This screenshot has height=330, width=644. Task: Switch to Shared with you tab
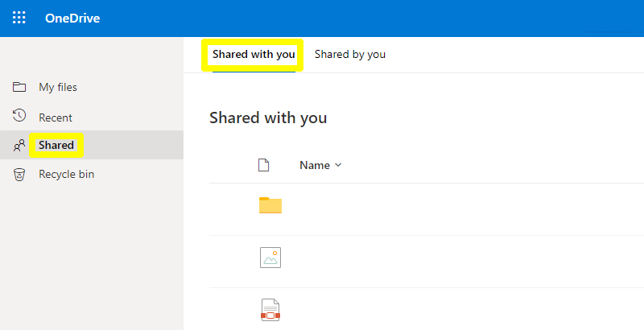254,54
